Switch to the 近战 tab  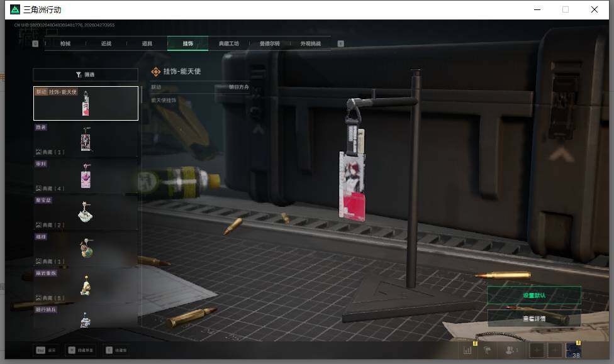click(x=106, y=44)
